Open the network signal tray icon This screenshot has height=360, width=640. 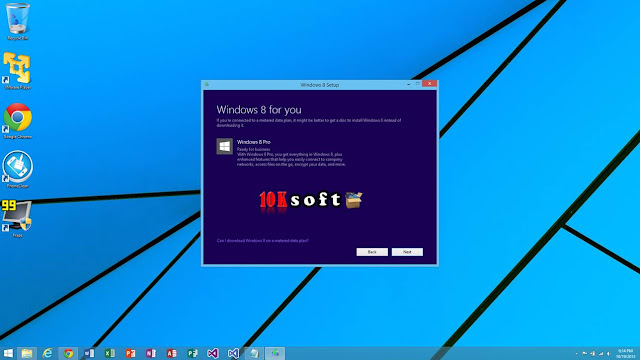click(x=601, y=354)
